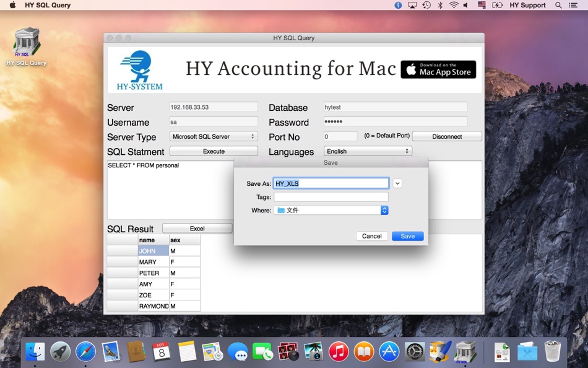The height and width of the screenshot is (368, 588).
Task: Select ZOE cell in results table
Action: (x=153, y=295)
